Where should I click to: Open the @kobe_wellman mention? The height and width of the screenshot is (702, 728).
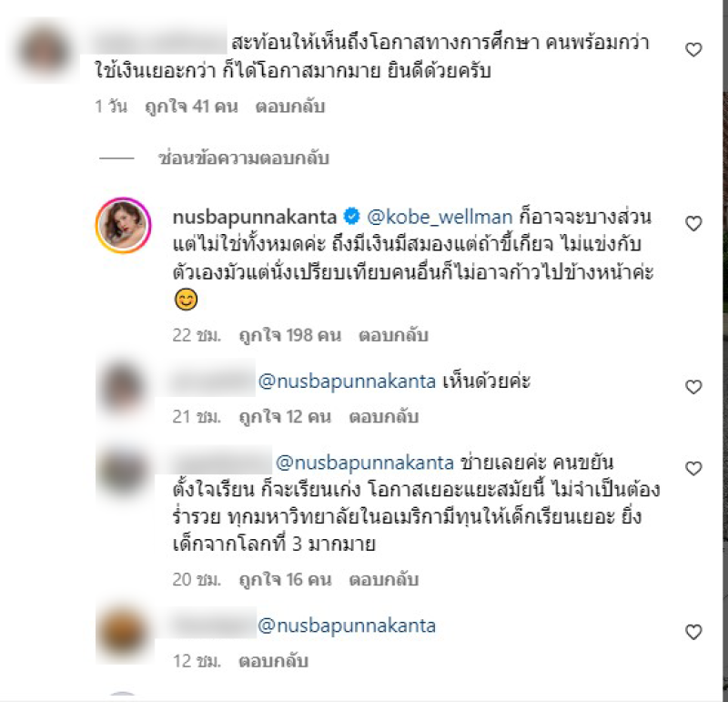coord(440,217)
